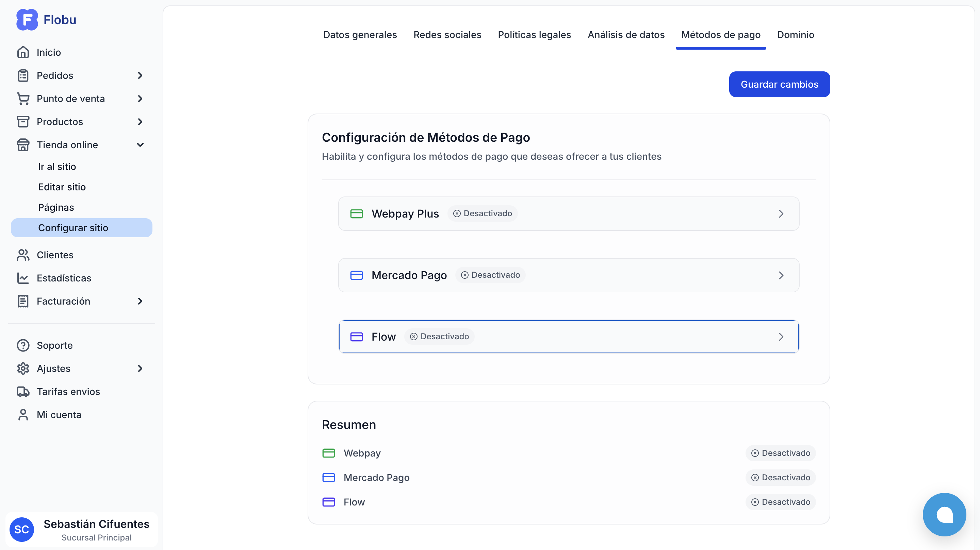Collapse the Tienda online menu

click(x=140, y=145)
